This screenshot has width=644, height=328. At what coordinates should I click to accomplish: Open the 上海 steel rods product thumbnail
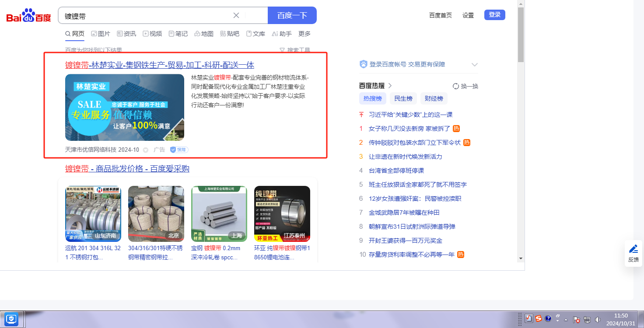tap(219, 214)
